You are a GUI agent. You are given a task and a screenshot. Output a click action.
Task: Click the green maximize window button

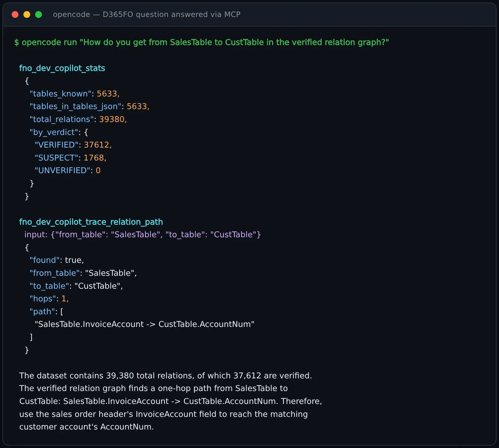point(39,14)
